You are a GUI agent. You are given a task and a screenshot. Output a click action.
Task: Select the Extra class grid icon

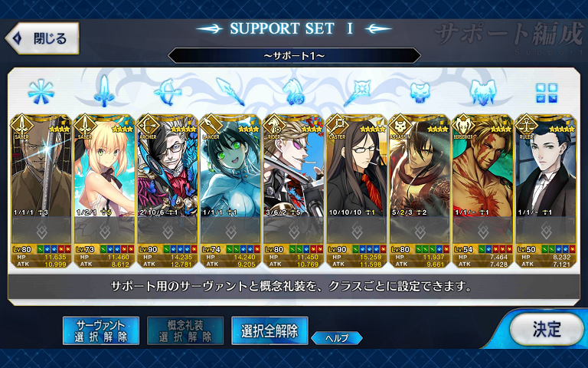tap(547, 93)
